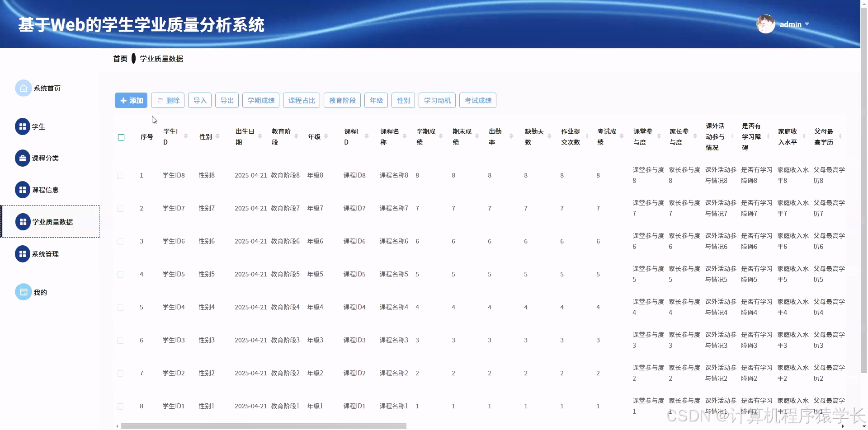Open the 系统管理 sidebar icon

(x=23, y=254)
